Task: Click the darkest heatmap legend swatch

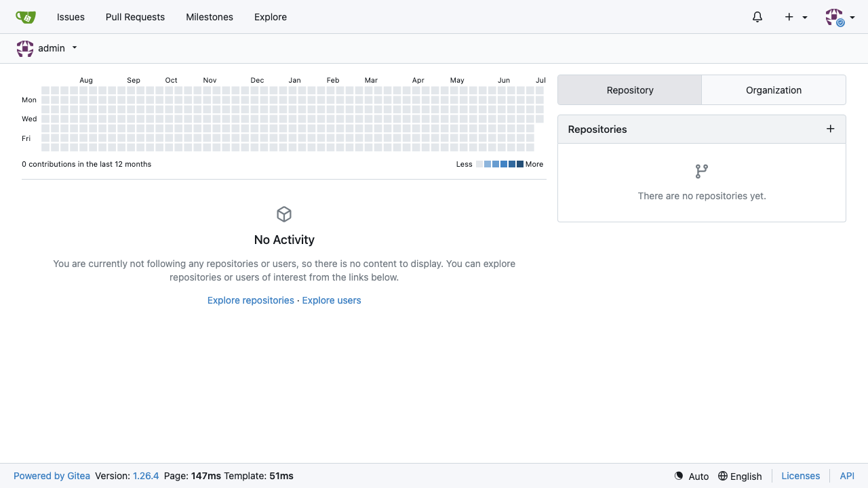Action: 520,164
